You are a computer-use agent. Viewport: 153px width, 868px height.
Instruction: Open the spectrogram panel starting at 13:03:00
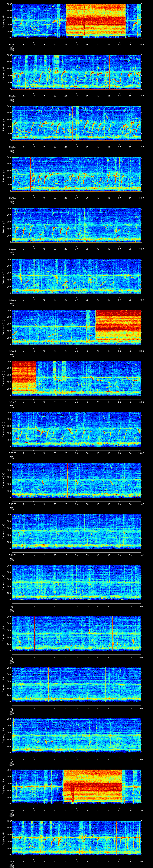click(76, 123)
